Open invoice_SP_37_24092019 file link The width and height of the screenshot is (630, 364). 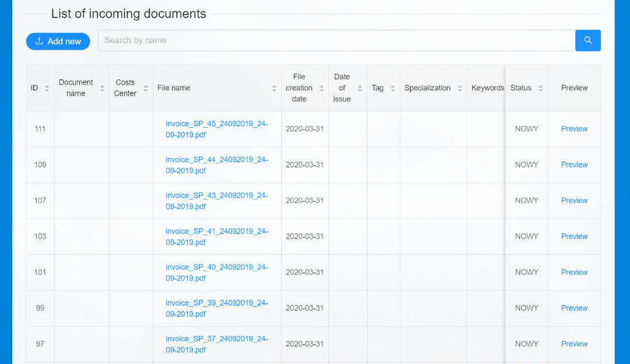(x=216, y=344)
